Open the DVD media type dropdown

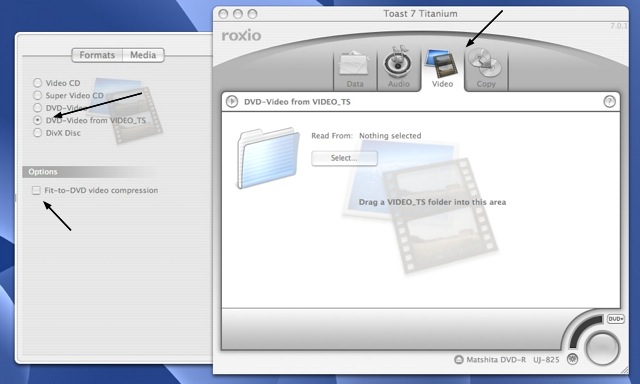[x=616, y=319]
